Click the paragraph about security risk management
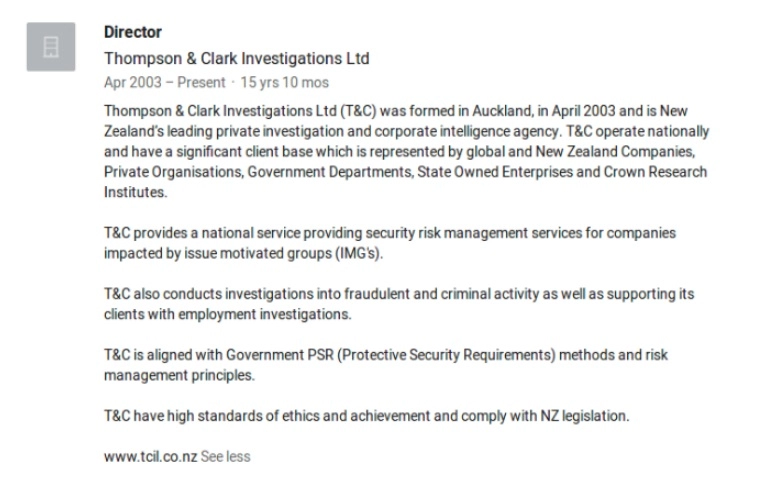This screenshot has width=783, height=479. pyautogui.click(x=390, y=243)
